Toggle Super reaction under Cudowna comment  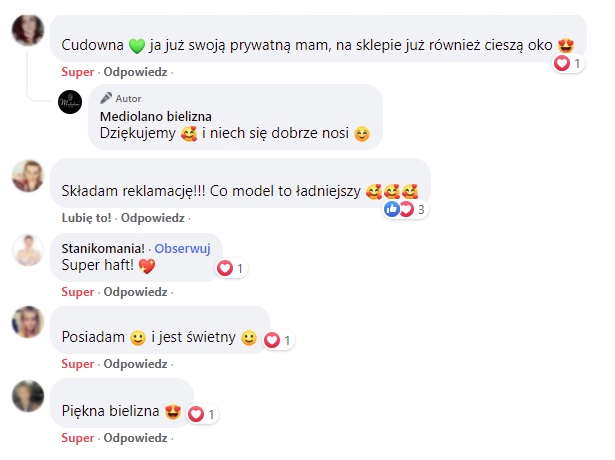pyautogui.click(x=77, y=72)
